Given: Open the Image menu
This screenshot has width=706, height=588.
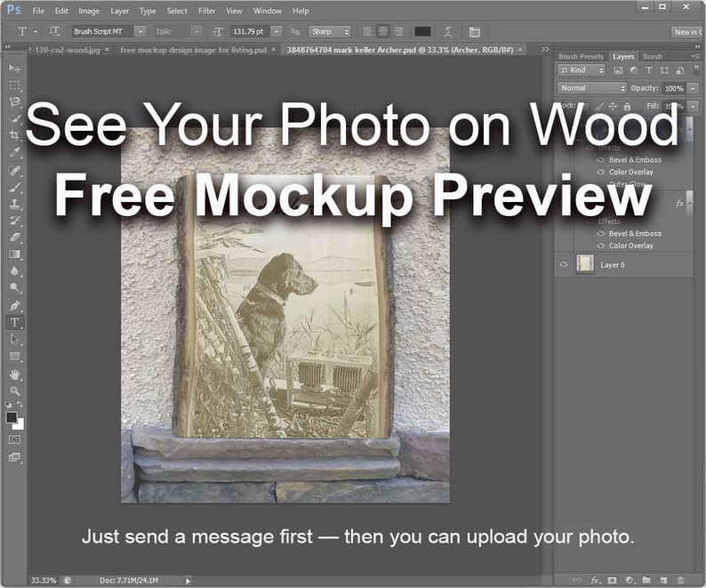Looking at the screenshot, I should (x=89, y=11).
